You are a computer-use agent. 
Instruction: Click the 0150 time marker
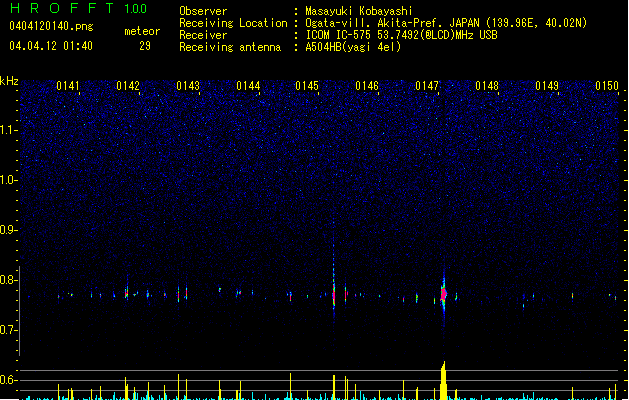point(607,86)
